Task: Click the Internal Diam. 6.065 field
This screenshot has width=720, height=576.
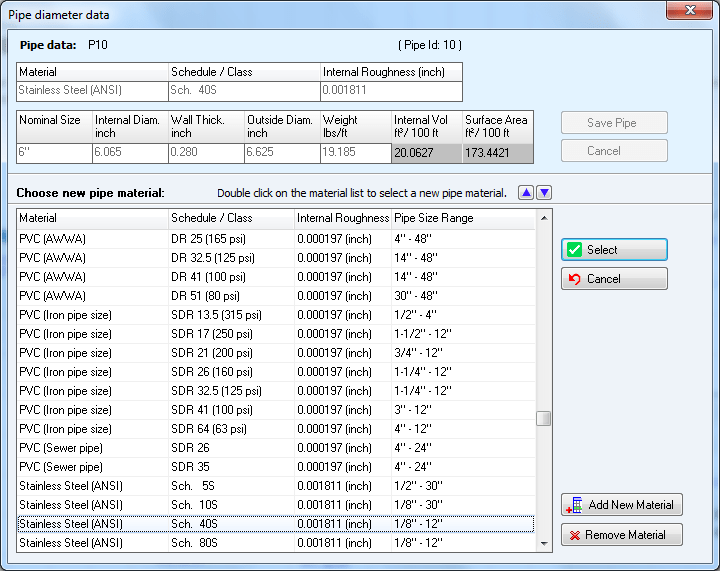Action: (x=130, y=153)
